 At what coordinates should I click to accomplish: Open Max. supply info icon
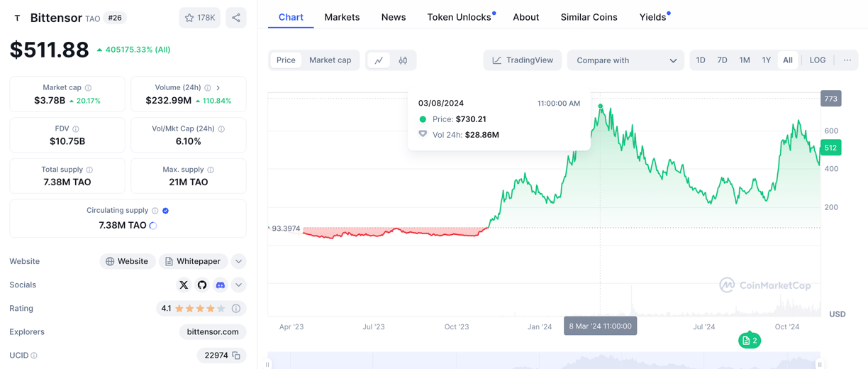[x=211, y=170]
